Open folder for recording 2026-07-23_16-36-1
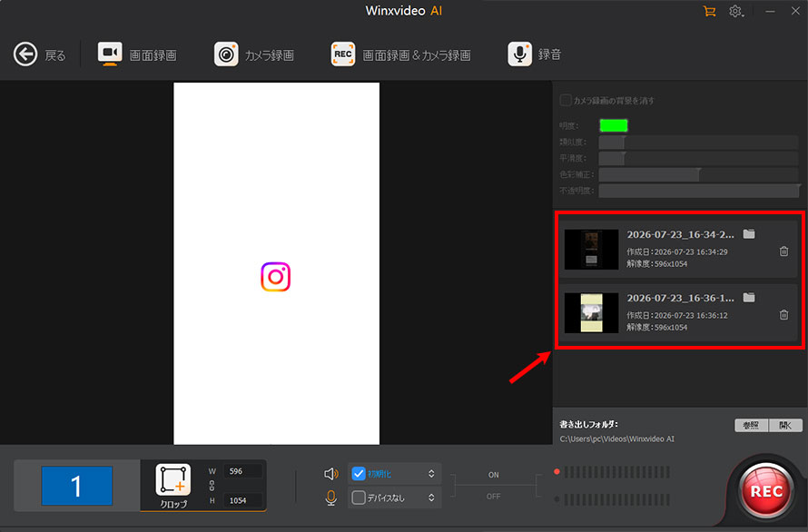808x532 pixels. click(x=749, y=298)
